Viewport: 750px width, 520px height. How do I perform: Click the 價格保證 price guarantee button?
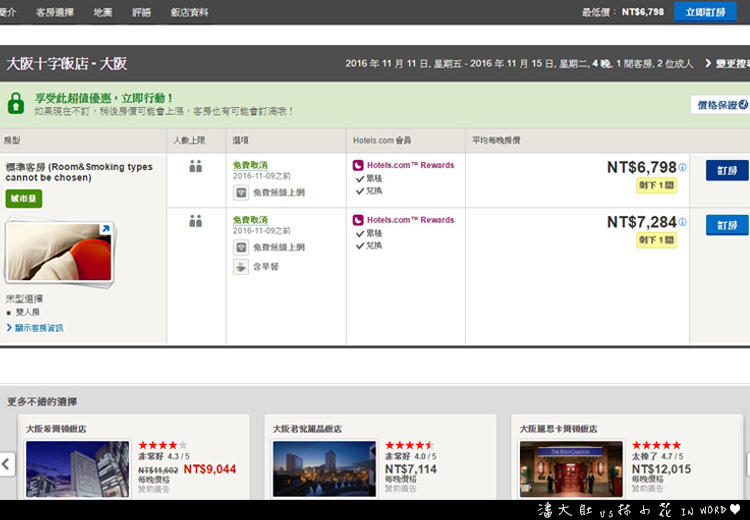(719, 105)
